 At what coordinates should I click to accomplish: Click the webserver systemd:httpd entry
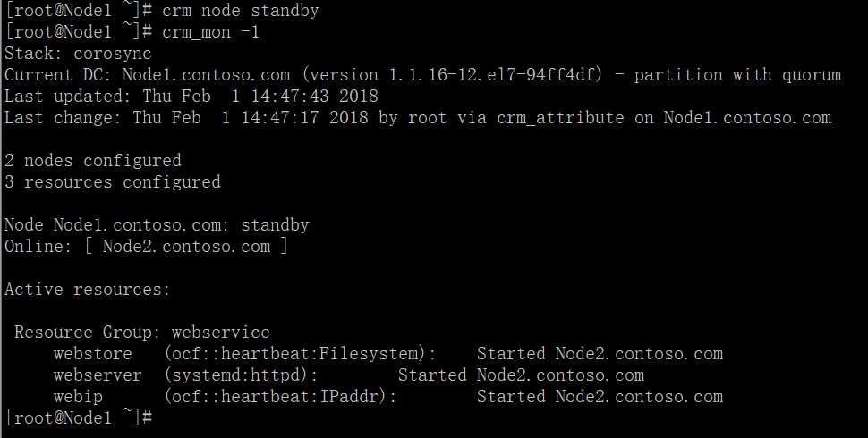pos(241,375)
